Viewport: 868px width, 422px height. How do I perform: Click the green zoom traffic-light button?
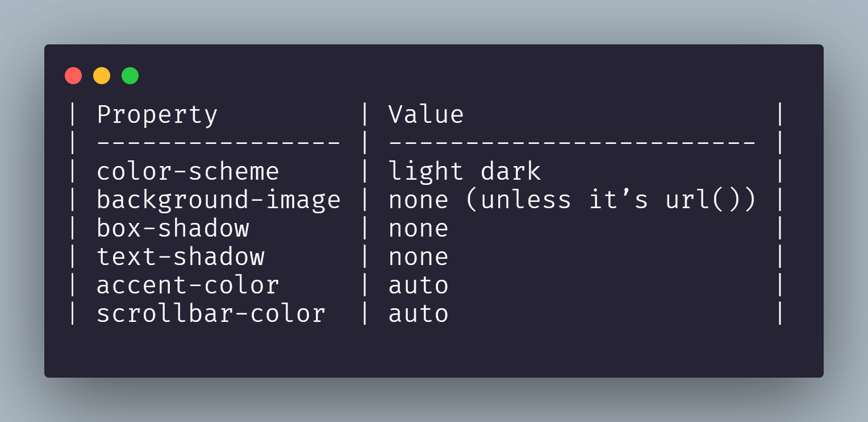pyautogui.click(x=130, y=75)
